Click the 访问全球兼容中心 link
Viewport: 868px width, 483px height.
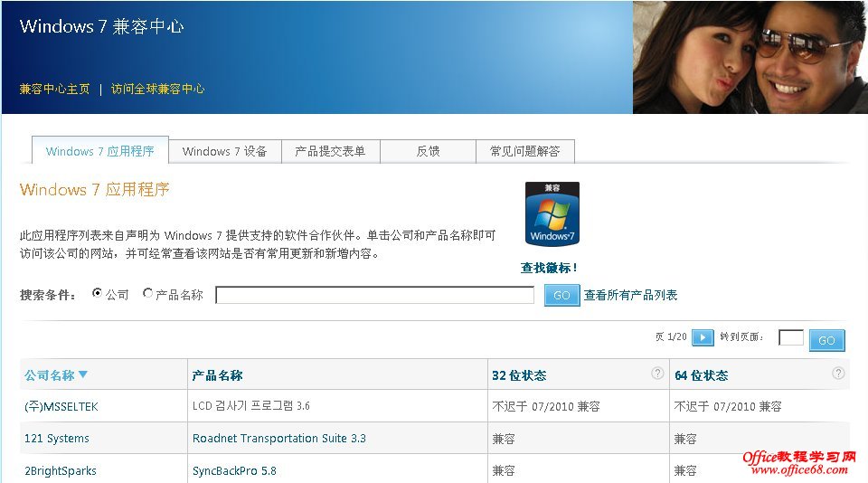(x=157, y=89)
